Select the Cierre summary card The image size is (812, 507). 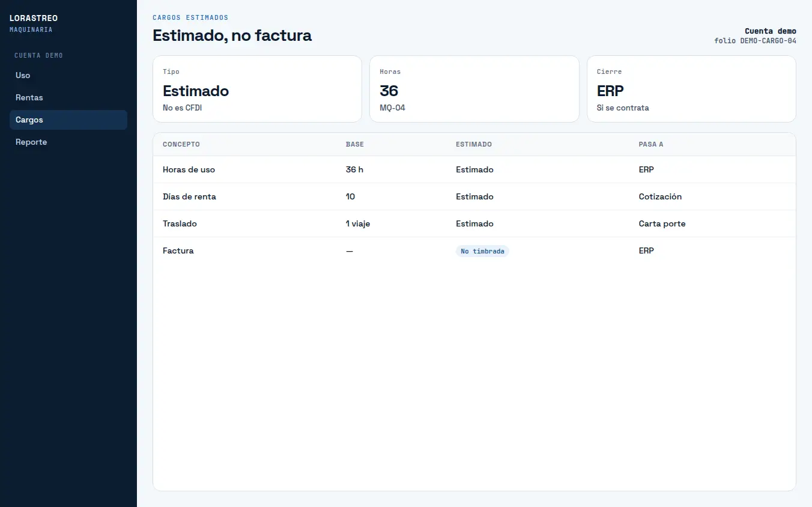[x=691, y=89]
